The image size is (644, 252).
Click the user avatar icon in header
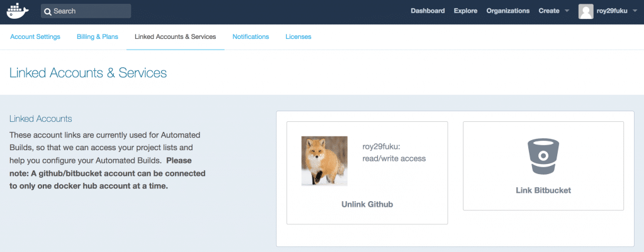point(586,11)
